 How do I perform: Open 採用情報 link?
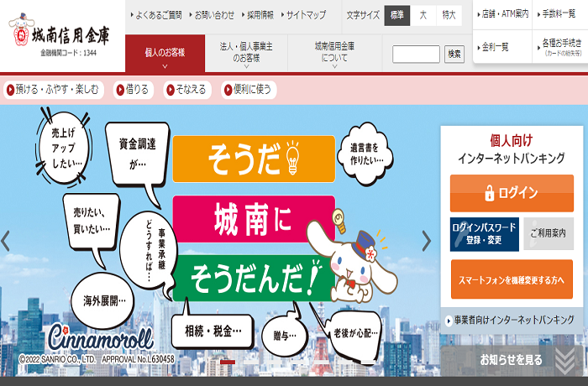pos(258,15)
